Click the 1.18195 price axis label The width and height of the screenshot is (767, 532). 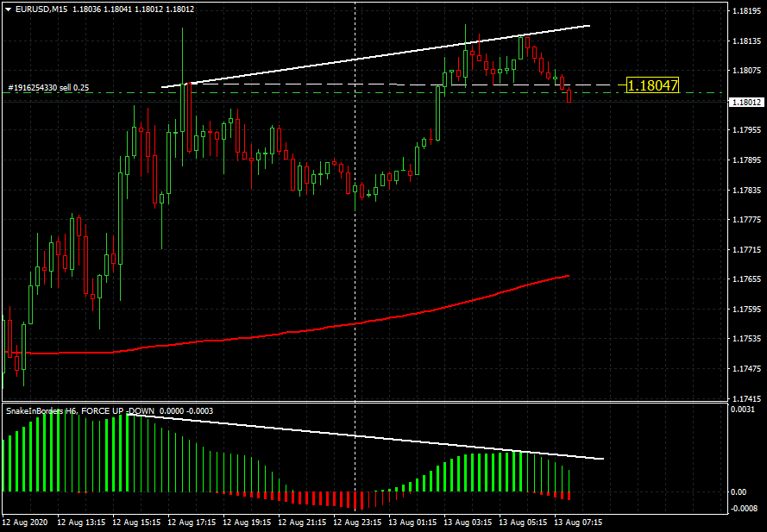click(746, 10)
